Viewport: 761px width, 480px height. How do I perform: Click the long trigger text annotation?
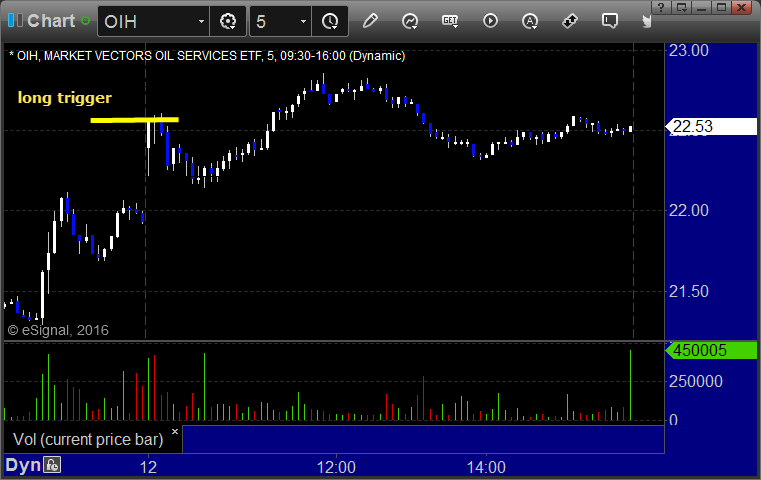click(65, 98)
